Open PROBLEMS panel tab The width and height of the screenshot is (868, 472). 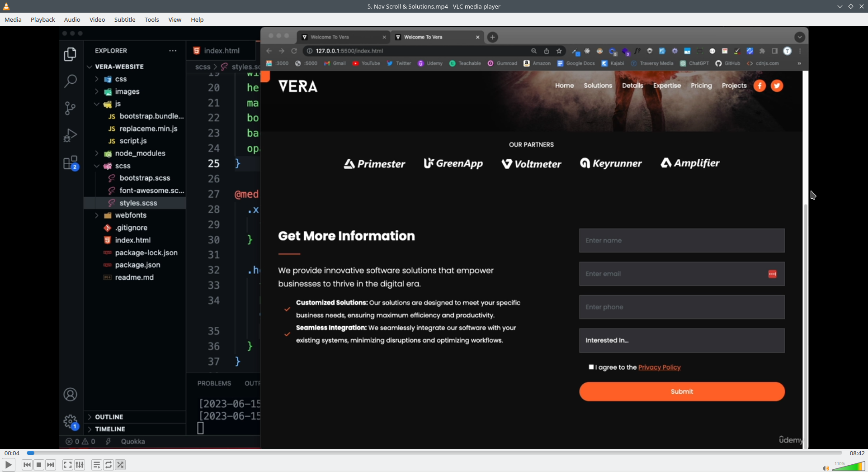pyautogui.click(x=214, y=383)
